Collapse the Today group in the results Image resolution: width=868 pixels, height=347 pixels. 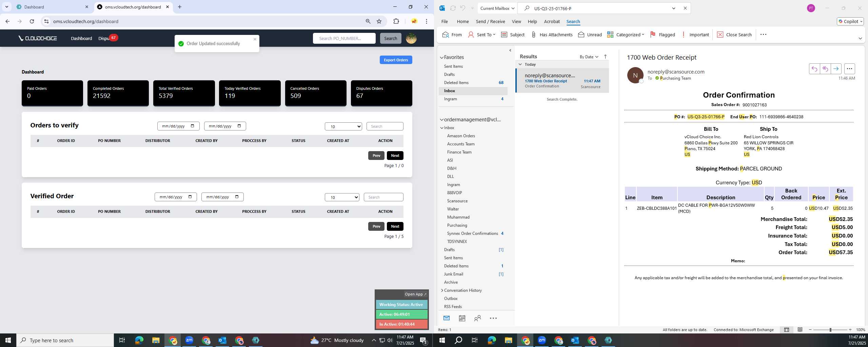coord(520,64)
